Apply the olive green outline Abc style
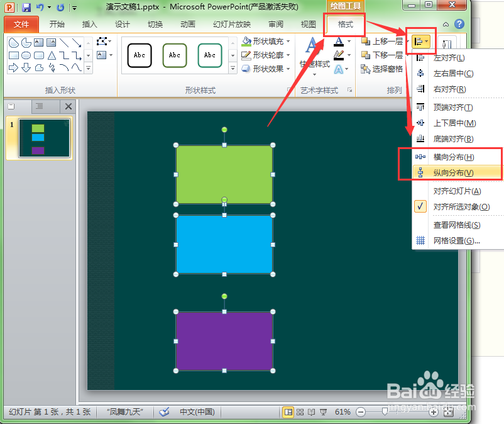This screenshot has height=424, width=504. [x=175, y=55]
